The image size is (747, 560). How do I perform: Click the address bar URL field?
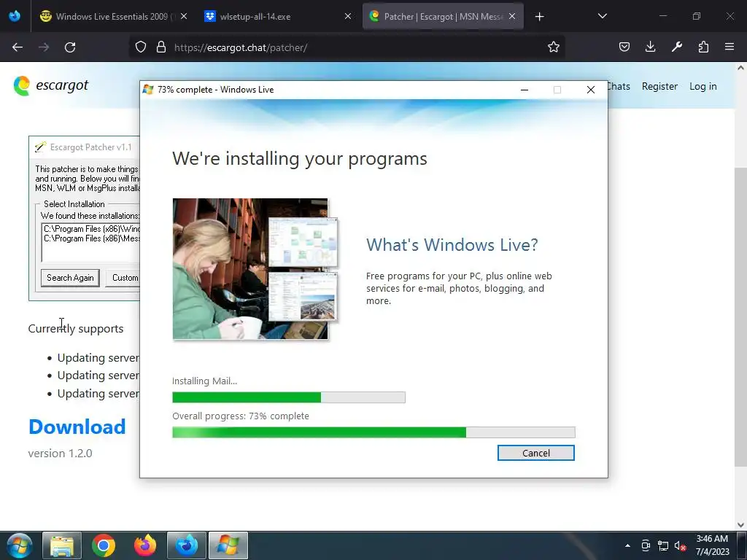coord(348,47)
